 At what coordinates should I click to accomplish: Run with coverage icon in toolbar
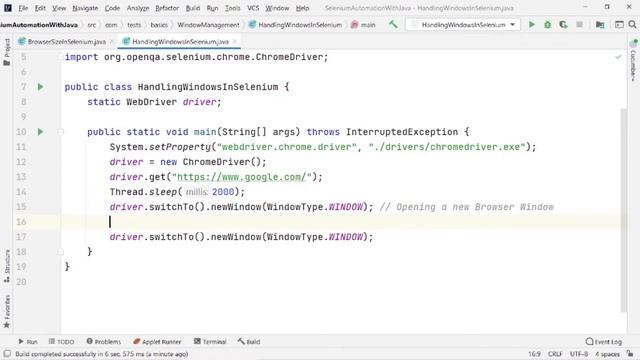point(563,24)
